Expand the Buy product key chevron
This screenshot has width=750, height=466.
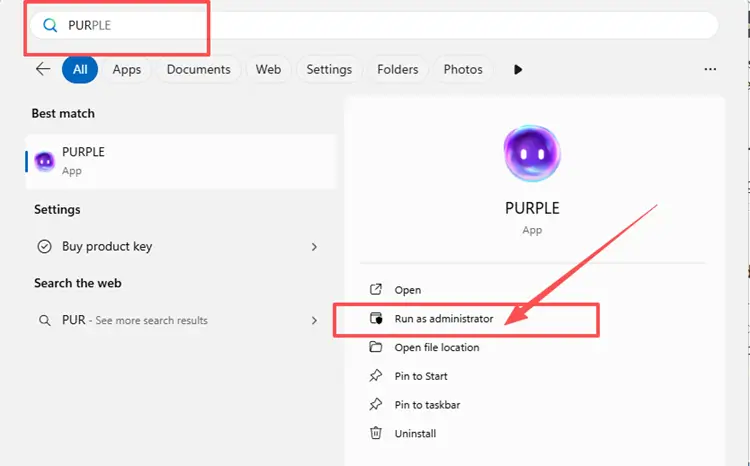(314, 247)
